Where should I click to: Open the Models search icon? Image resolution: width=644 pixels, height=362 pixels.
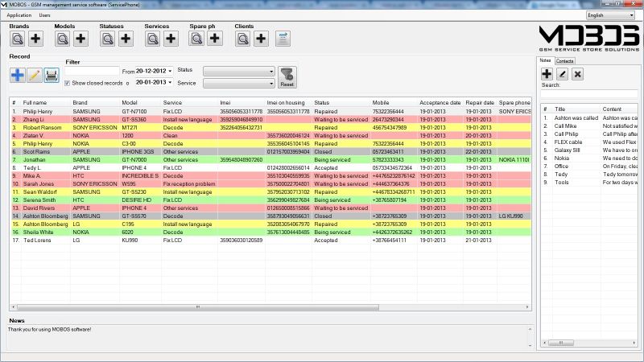[x=63, y=39]
